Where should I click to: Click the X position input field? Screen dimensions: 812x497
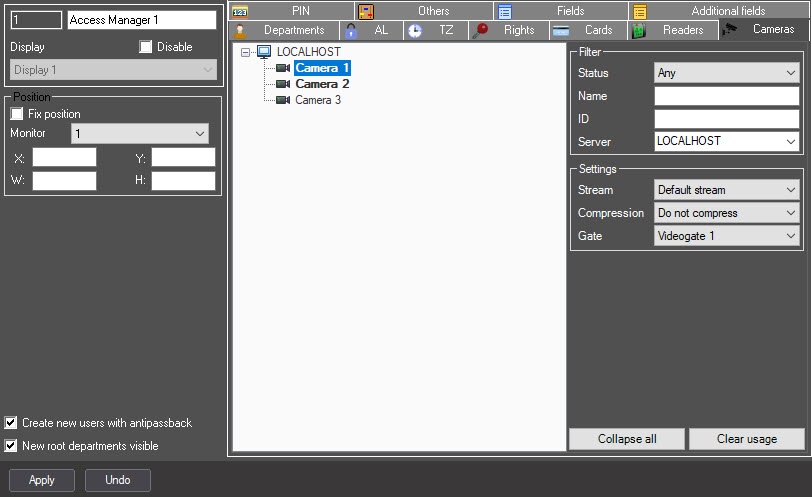coord(64,157)
